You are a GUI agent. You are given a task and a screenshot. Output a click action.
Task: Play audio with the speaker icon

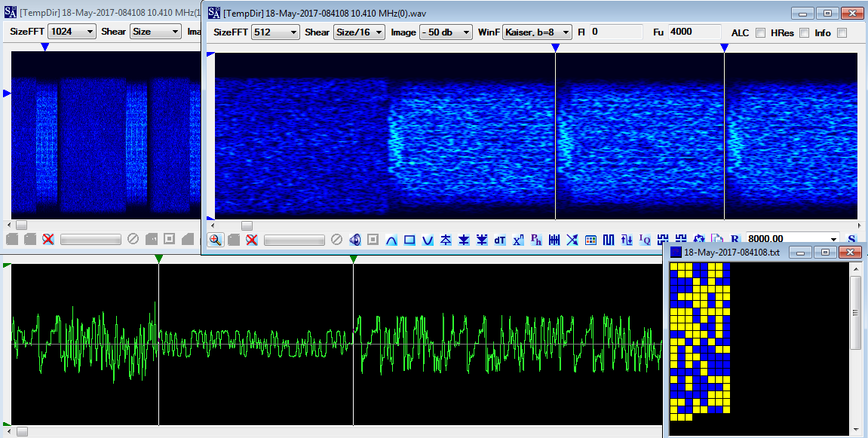tap(354, 239)
